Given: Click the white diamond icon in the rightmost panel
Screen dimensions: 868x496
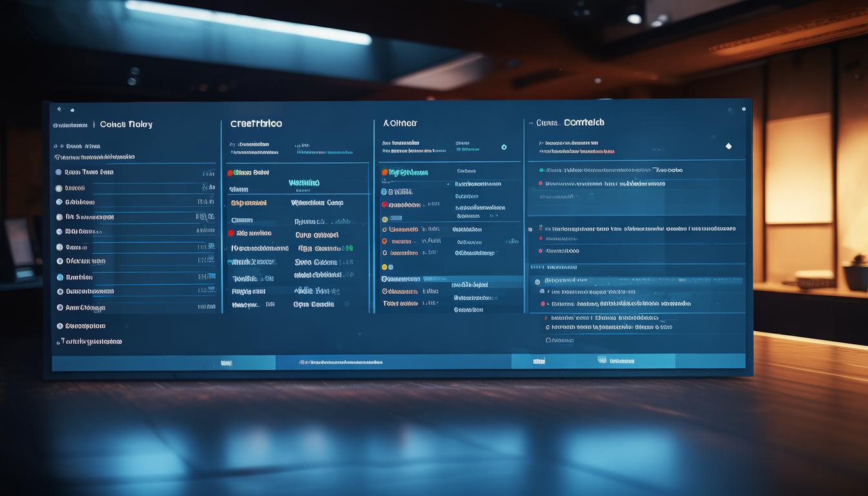Looking at the screenshot, I should point(728,146).
